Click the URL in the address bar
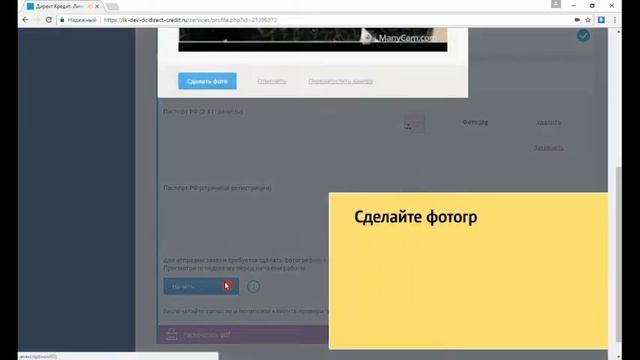The height and width of the screenshot is (360, 640). coord(190,20)
